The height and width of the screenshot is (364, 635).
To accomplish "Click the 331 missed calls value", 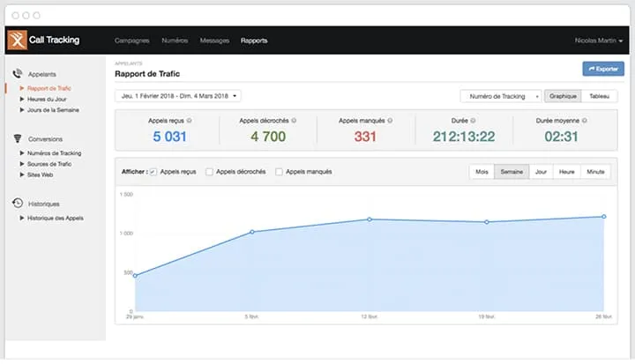I will [365, 137].
